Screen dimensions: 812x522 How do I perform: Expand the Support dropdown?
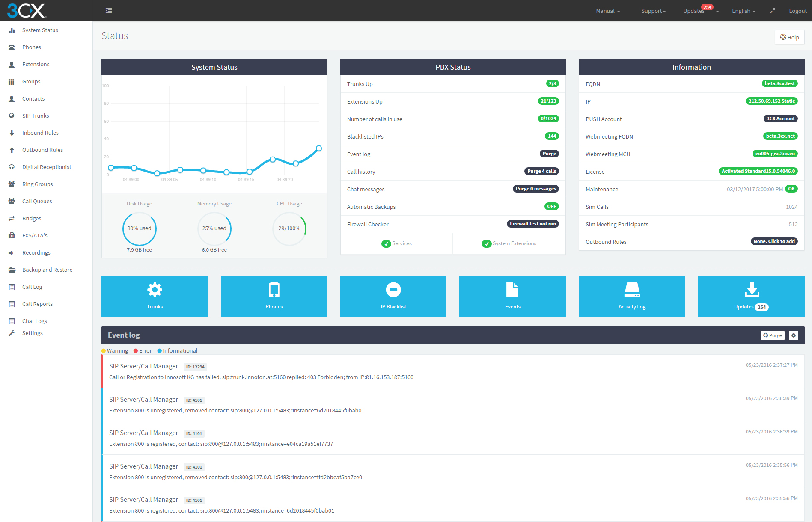653,11
